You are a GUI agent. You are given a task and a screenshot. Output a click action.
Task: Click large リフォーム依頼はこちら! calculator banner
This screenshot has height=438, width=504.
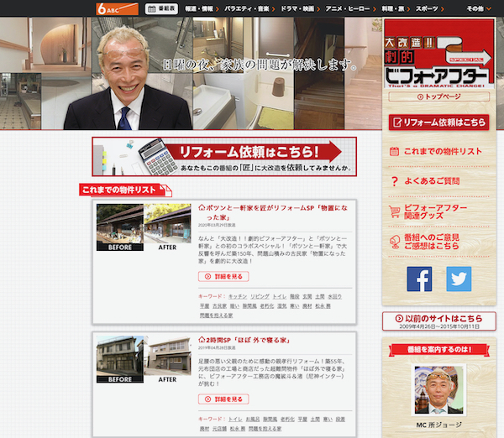[224, 157]
